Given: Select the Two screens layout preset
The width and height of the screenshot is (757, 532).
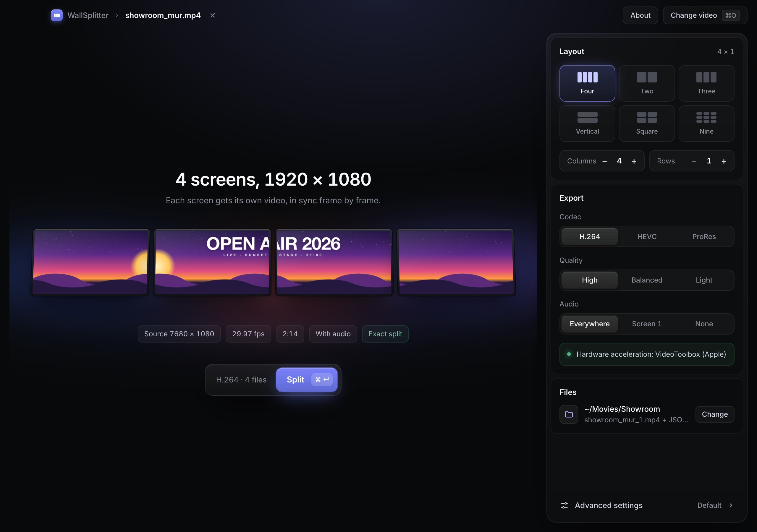Looking at the screenshot, I should pyautogui.click(x=646, y=83).
